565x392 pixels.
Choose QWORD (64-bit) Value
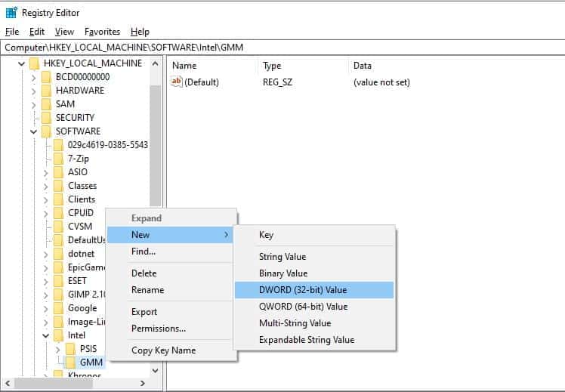(314, 307)
